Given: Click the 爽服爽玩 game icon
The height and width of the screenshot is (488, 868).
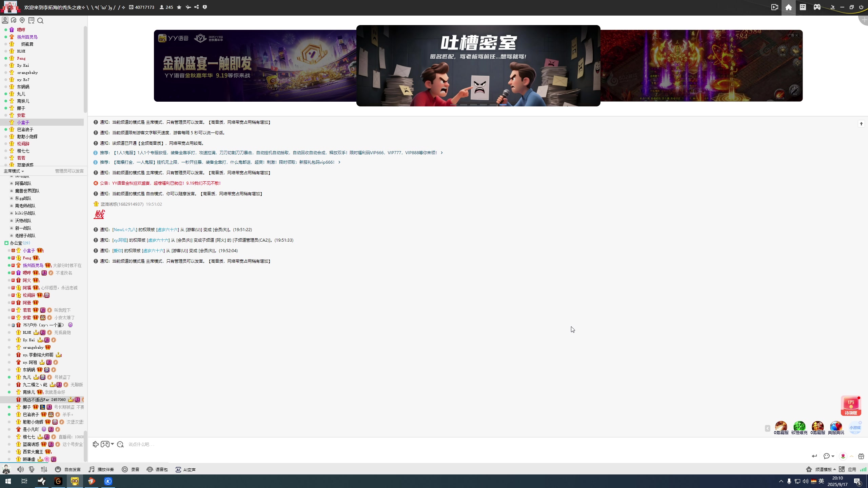Looking at the screenshot, I should coord(836,428).
